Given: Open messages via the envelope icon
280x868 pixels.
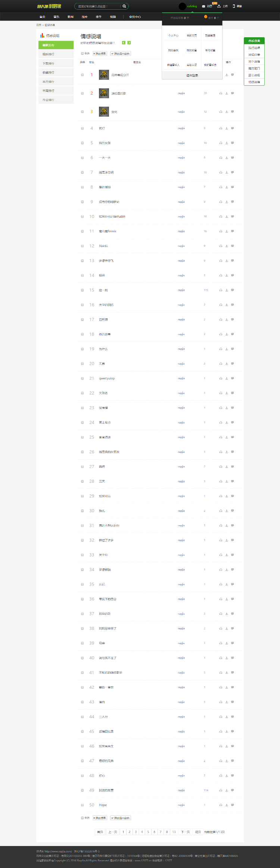Looking at the screenshot, I should (x=203, y=6).
